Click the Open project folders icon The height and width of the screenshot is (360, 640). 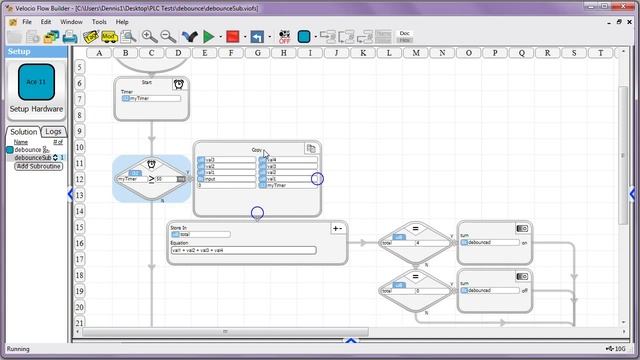coord(51,37)
